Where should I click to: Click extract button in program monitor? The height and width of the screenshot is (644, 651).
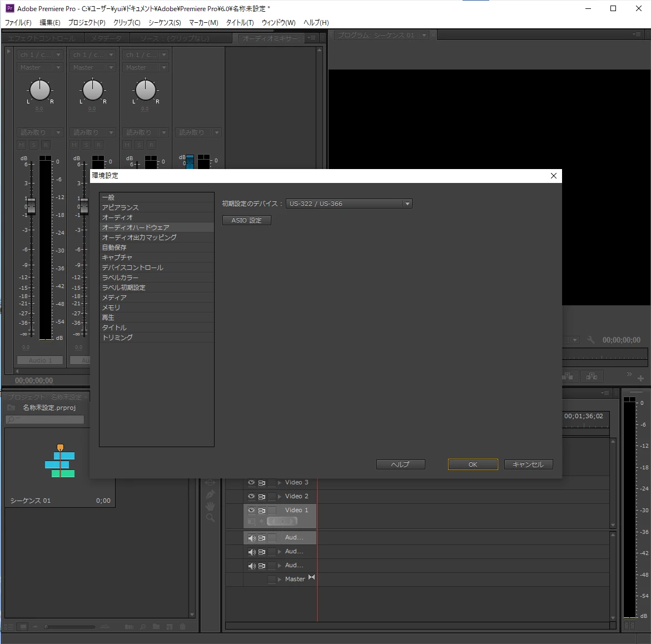tap(592, 376)
